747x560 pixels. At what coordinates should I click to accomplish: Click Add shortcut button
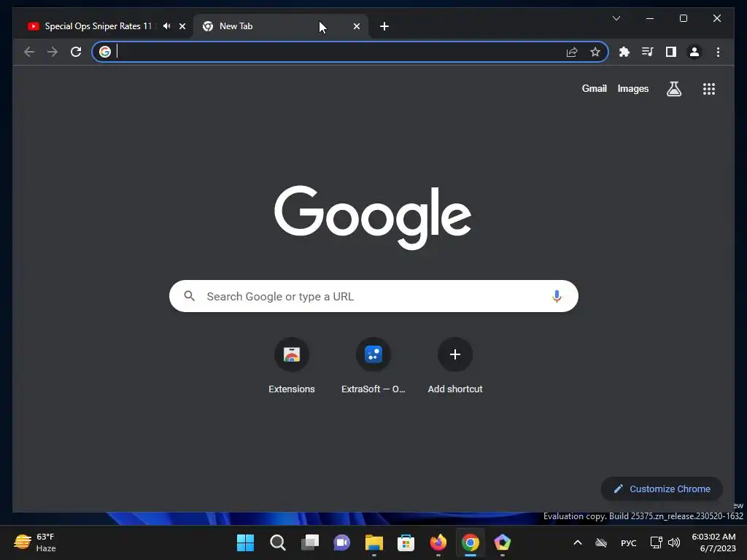[x=455, y=366]
